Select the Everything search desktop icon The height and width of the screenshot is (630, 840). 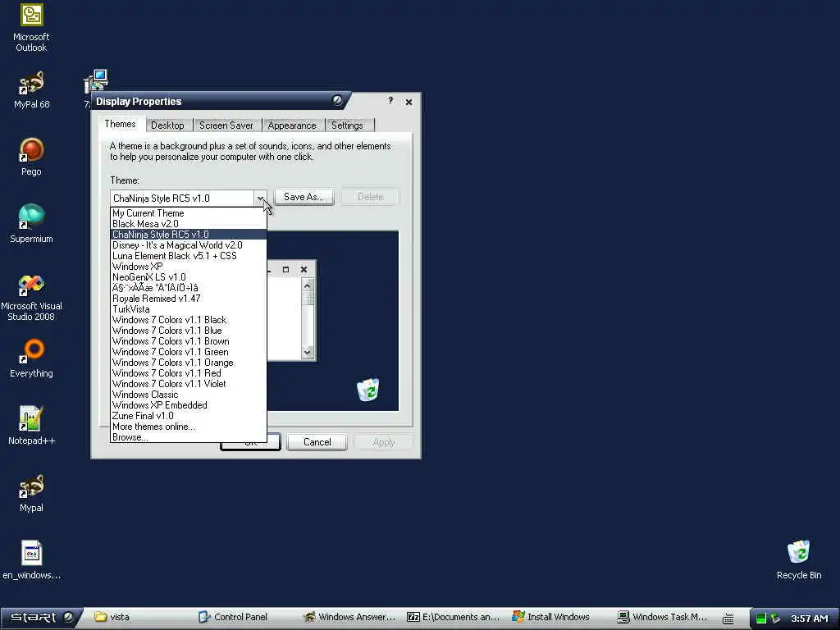pos(32,358)
